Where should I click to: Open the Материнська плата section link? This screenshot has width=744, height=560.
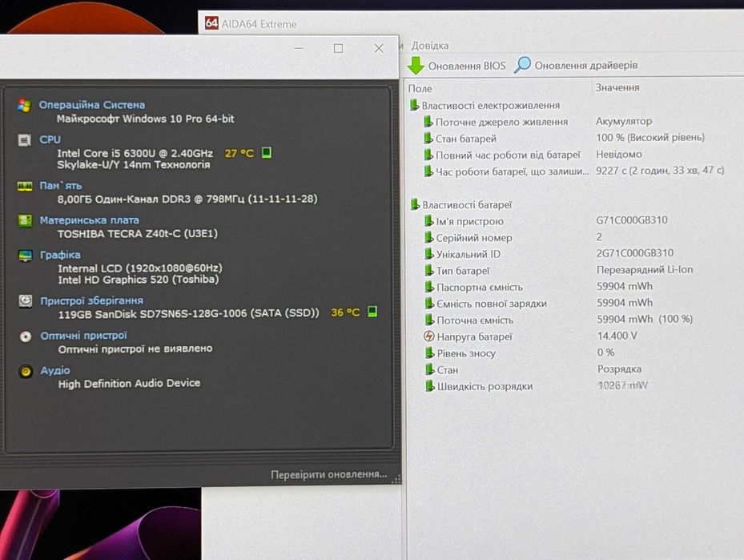pos(90,220)
